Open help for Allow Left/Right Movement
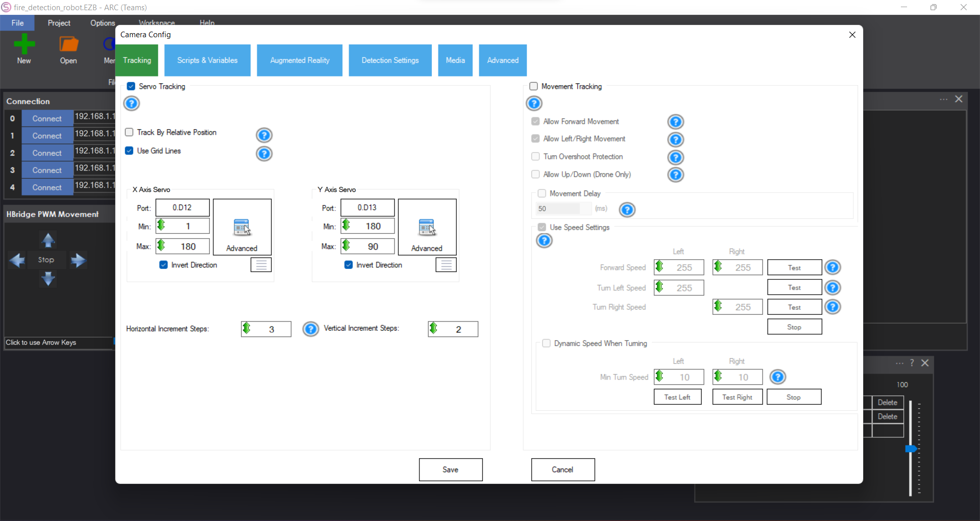 point(675,139)
